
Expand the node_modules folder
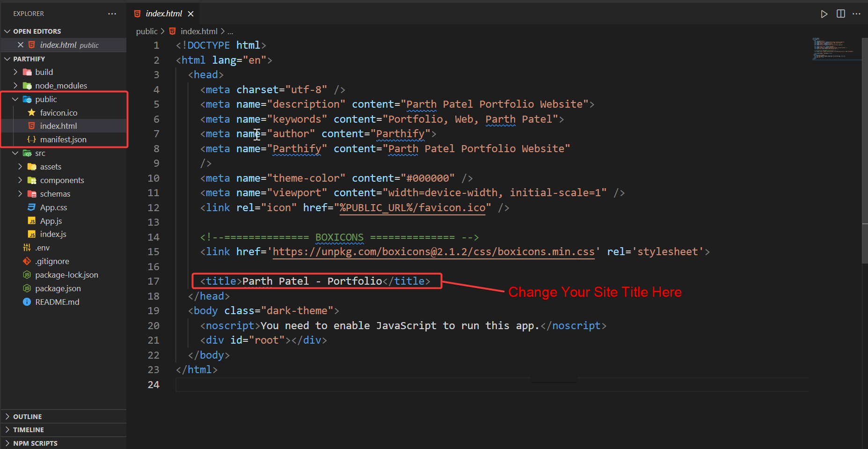coord(60,86)
